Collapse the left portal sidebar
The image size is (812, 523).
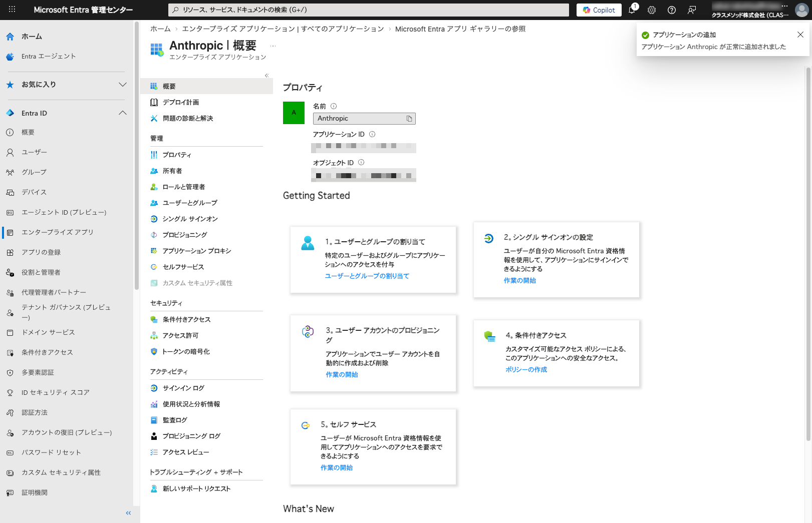coord(128,513)
